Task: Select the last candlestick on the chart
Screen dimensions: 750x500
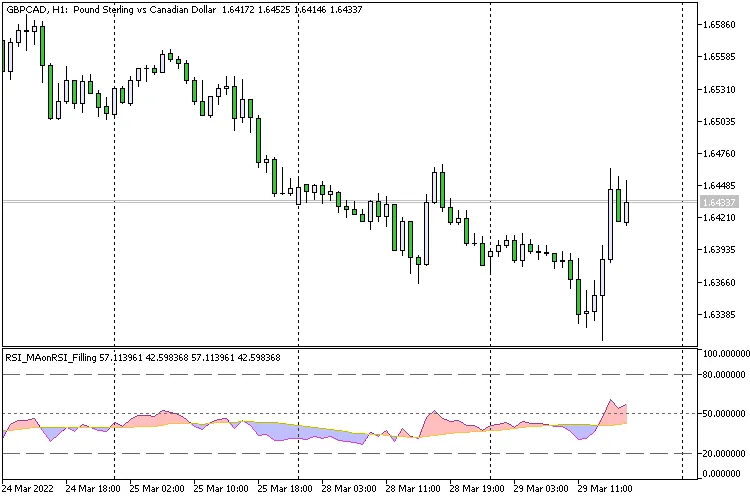Action: [x=627, y=212]
